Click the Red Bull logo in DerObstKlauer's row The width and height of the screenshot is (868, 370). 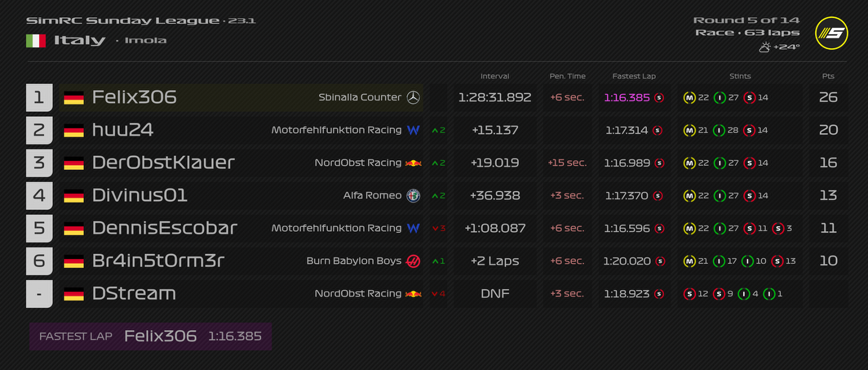tap(414, 163)
